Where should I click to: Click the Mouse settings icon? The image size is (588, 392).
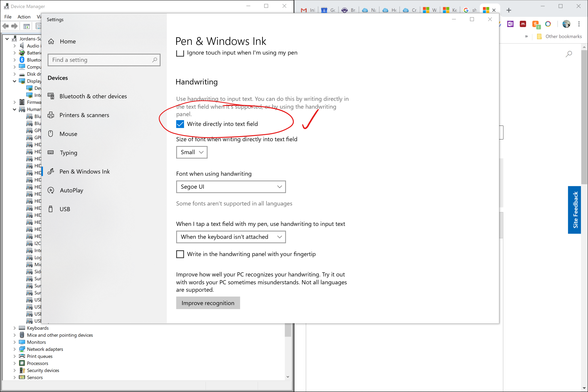click(51, 134)
